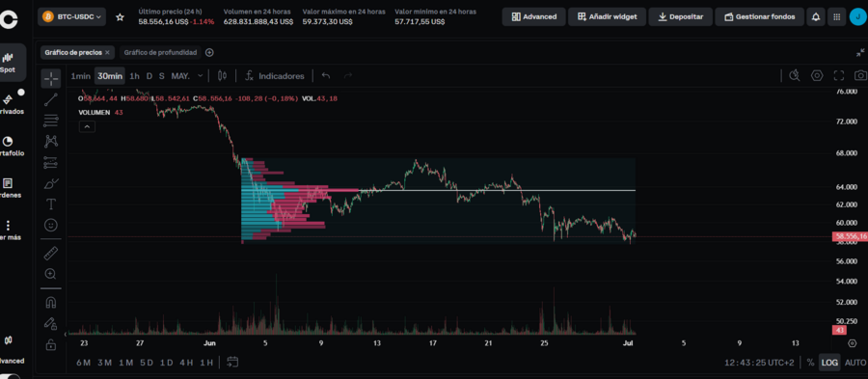Viewport: 868px width, 379px height.
Task: Switch to the 1h interval
Action: coord(134,76)
